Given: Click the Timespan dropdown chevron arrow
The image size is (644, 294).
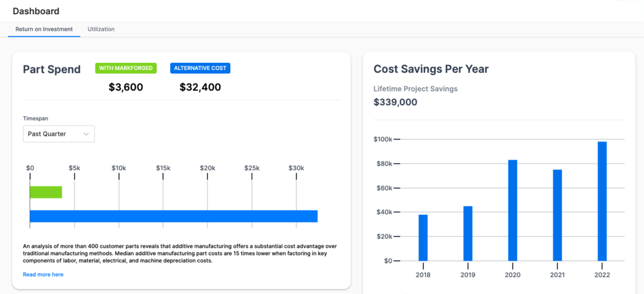Looking at the screenshot, I should coord(86,134).
